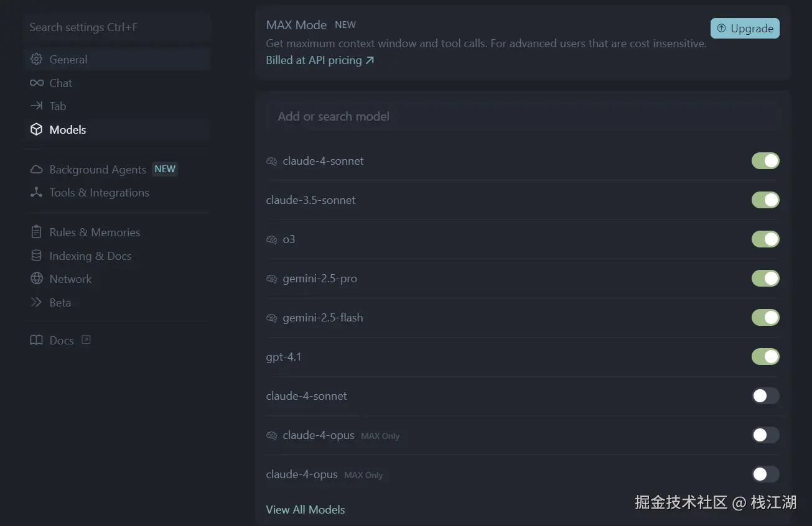Screen dimensions: 812x526
Task: Open the Docs external link
Action: (61, 341)
